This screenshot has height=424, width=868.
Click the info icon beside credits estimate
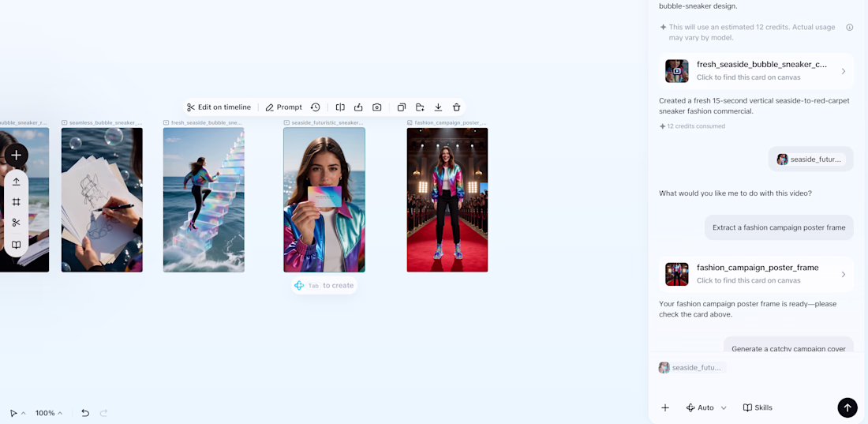pyautogui.click(x=849, y=27)
